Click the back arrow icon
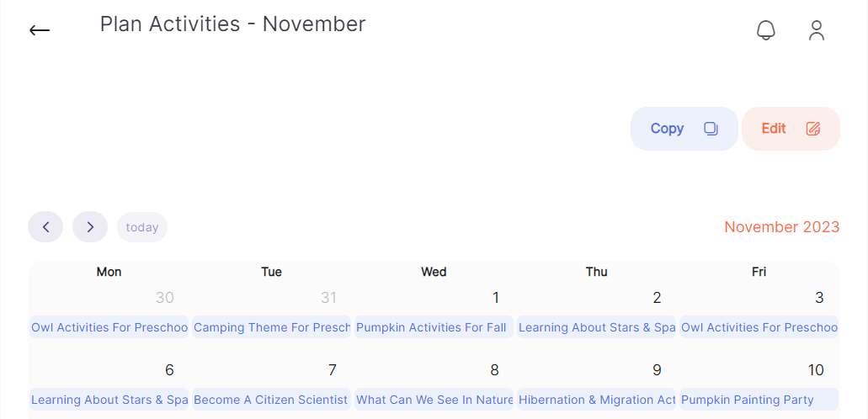This screenshot has width=868, height=419. pos(40,30)
